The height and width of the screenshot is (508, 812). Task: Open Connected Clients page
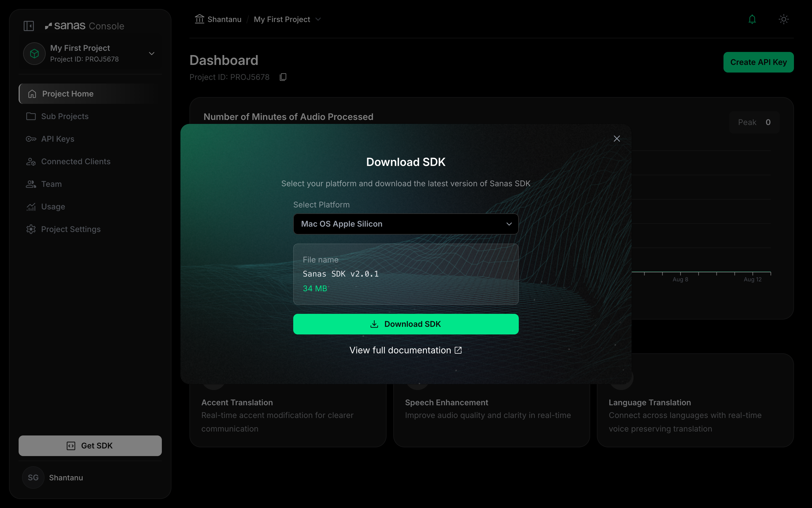click(90, 161)
